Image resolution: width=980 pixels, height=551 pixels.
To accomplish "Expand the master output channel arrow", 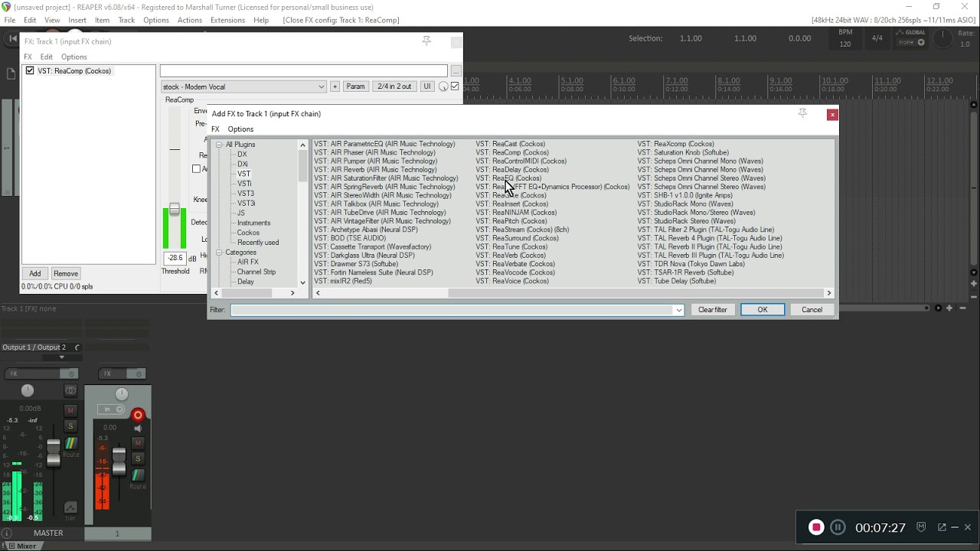I will [62, 357].
